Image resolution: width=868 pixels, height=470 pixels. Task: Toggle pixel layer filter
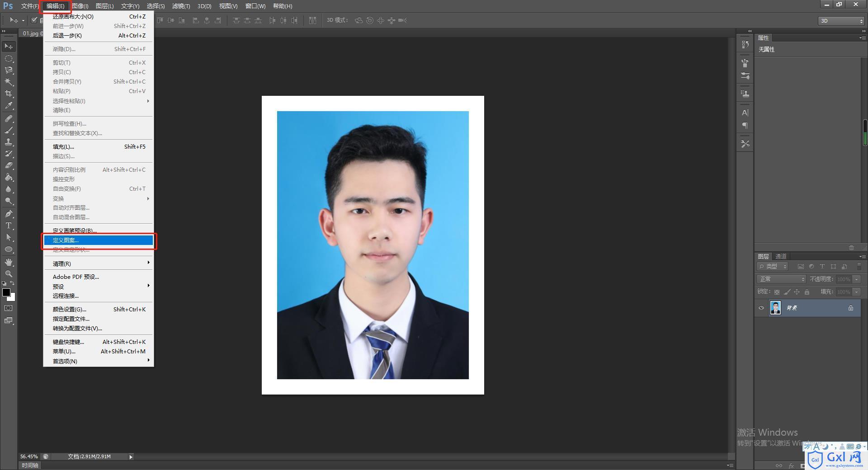(801, 267)
